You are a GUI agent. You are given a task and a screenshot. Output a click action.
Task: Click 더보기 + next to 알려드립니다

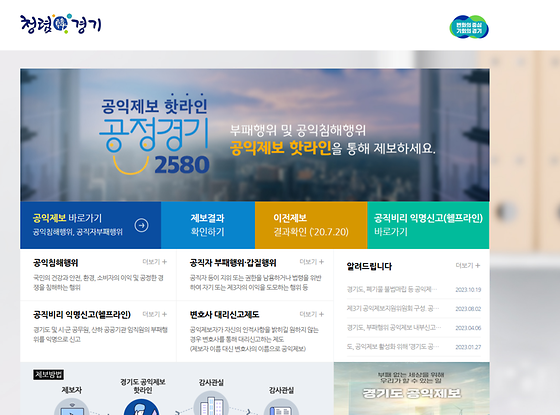pos(468,265)
